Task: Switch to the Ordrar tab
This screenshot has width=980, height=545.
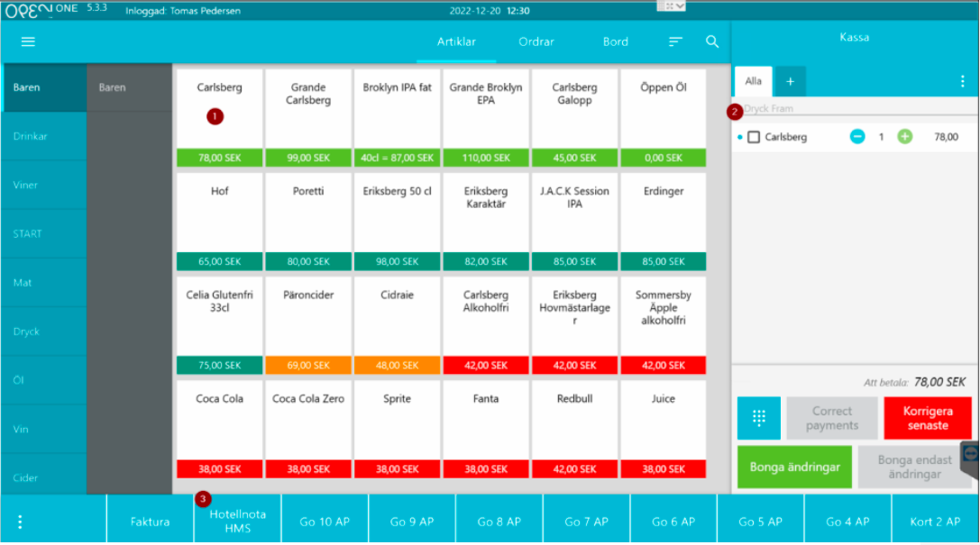Action: click(x=536, y=41)
